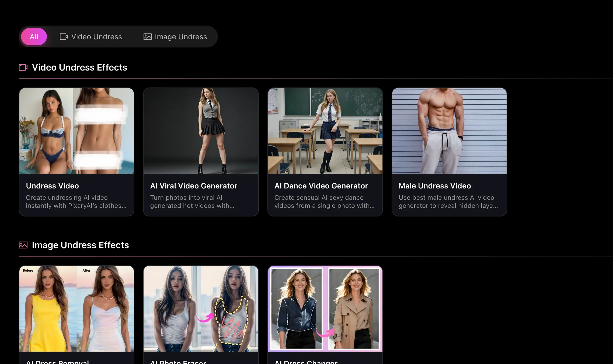
Task: Click the AI Viral Video Generator title
Action: point(194,186)
